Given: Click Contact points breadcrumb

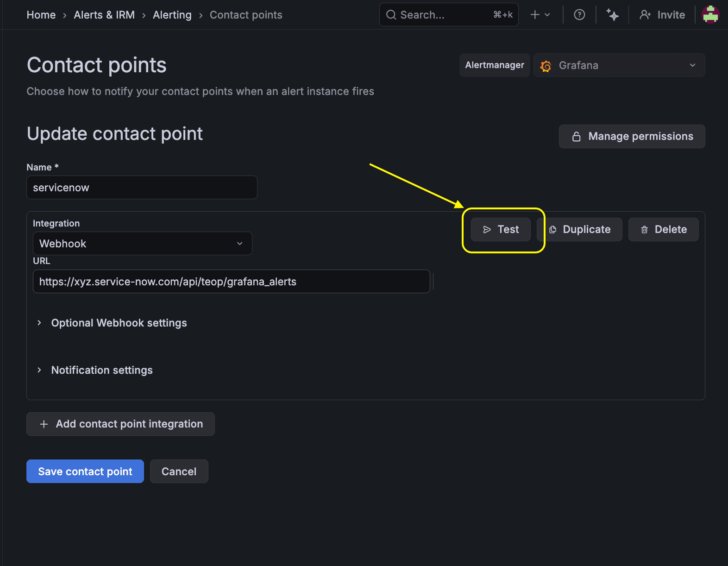Looking at the screenshot, I should point(246,15).
